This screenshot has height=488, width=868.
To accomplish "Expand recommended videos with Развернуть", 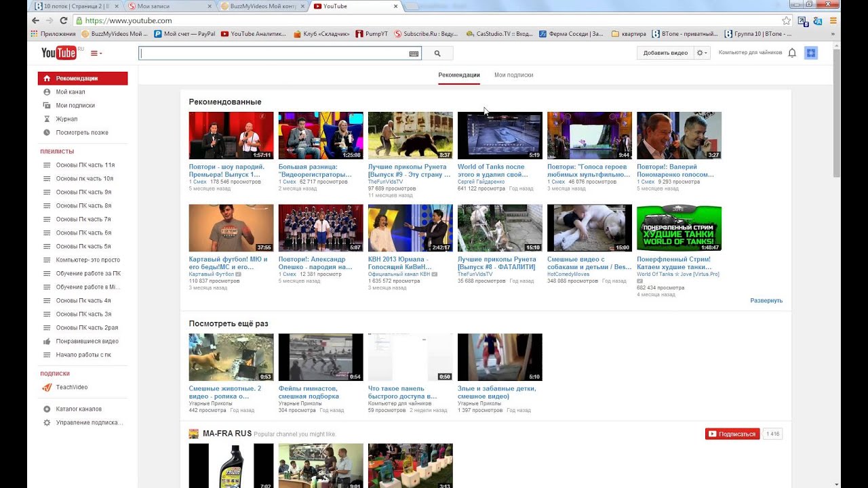I will click(766, 300).
